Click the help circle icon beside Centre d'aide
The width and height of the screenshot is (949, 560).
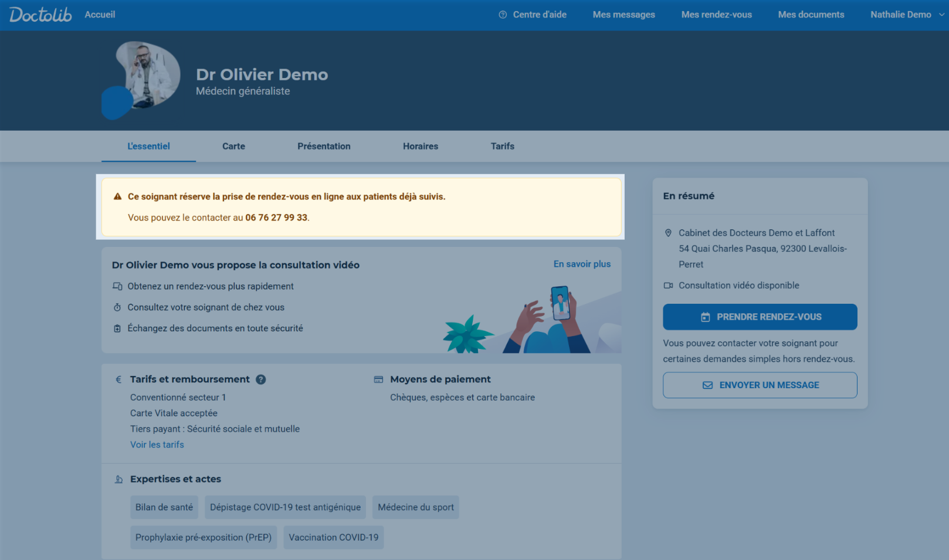point(503,15)
